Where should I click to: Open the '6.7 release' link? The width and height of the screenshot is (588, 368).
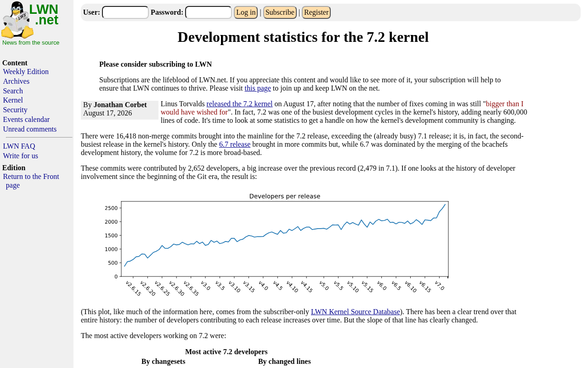tap(235, 144)
